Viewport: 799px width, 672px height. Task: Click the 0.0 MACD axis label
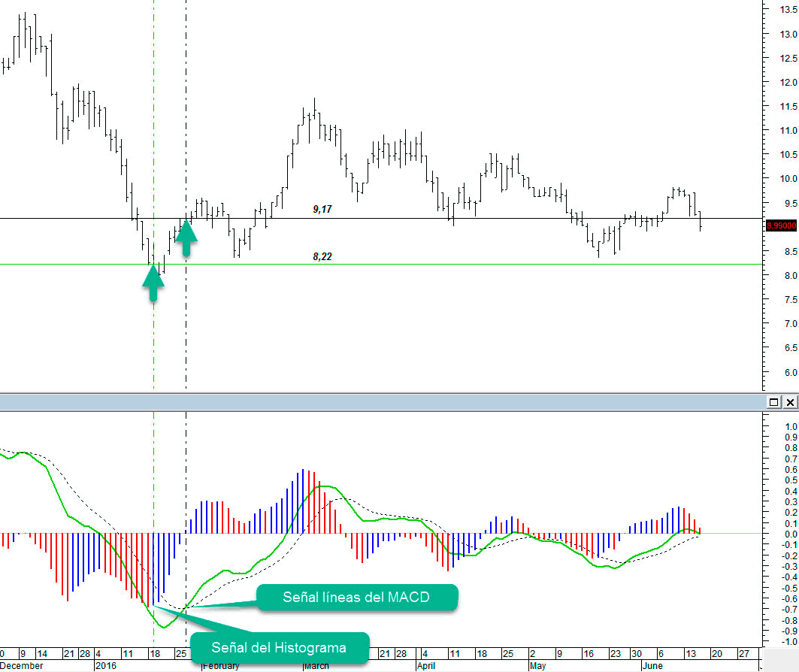(x=791, y=534)
